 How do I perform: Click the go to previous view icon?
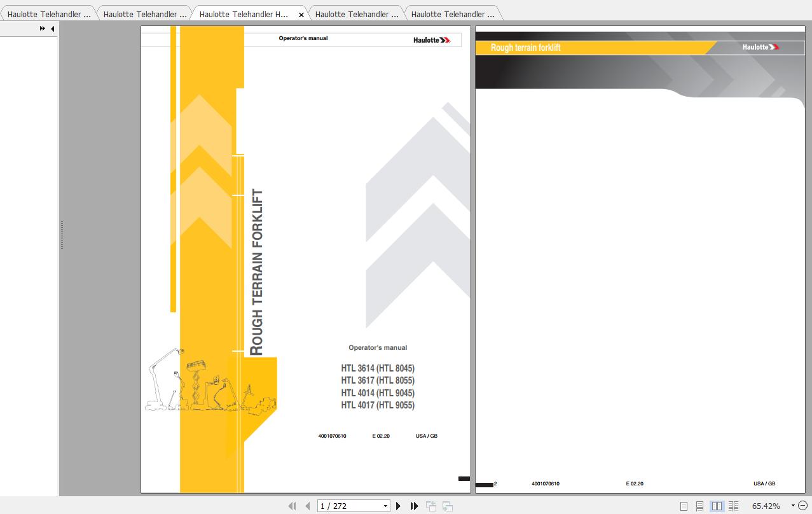click(431, 506)
